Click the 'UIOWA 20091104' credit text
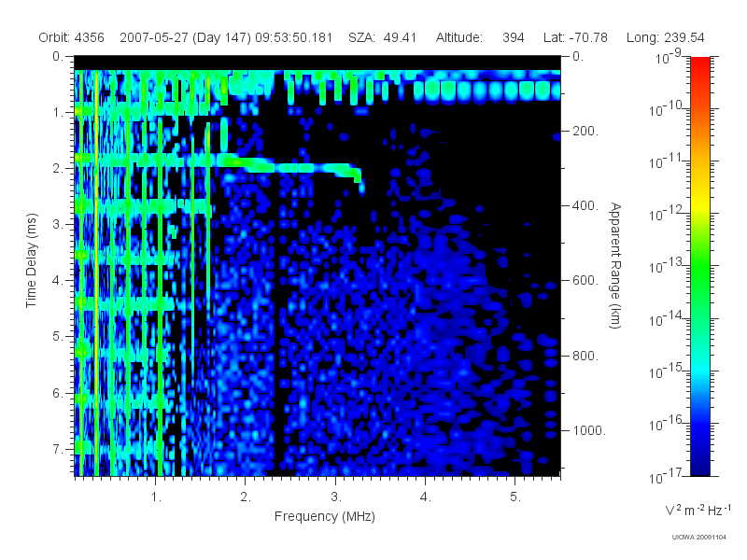The image size is (747, 560). [698, 538]
